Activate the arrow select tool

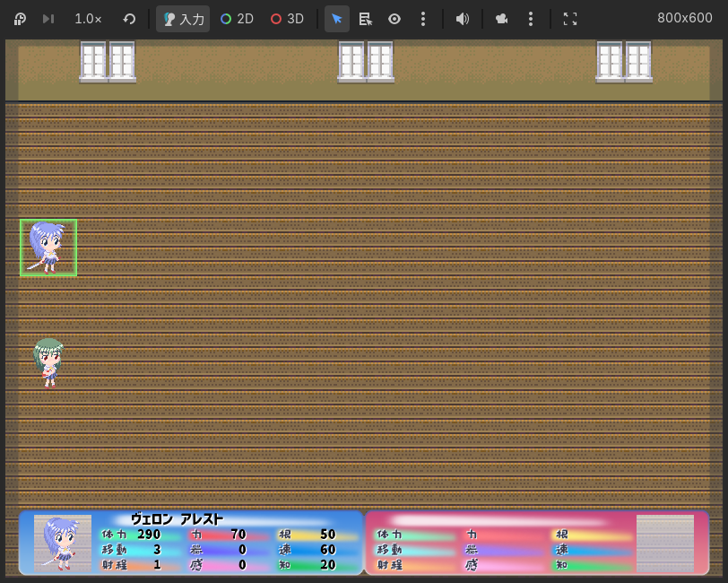click(x=337, y=19)
